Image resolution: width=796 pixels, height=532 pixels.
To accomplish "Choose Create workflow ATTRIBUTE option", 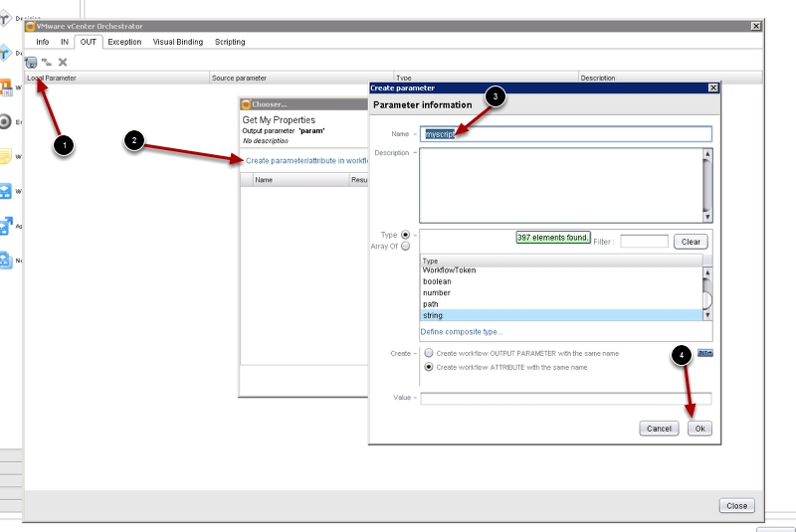I will (429, 367).
